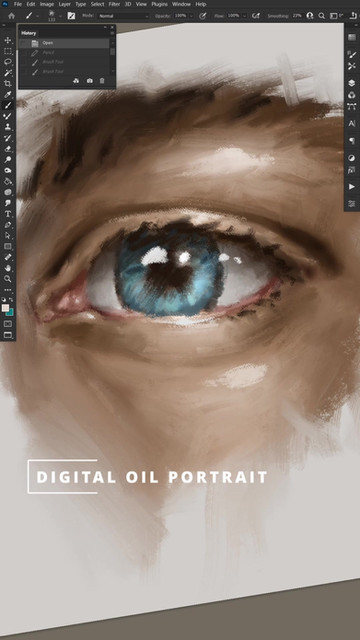Click the Home icon in options bar

pos(11,16)
